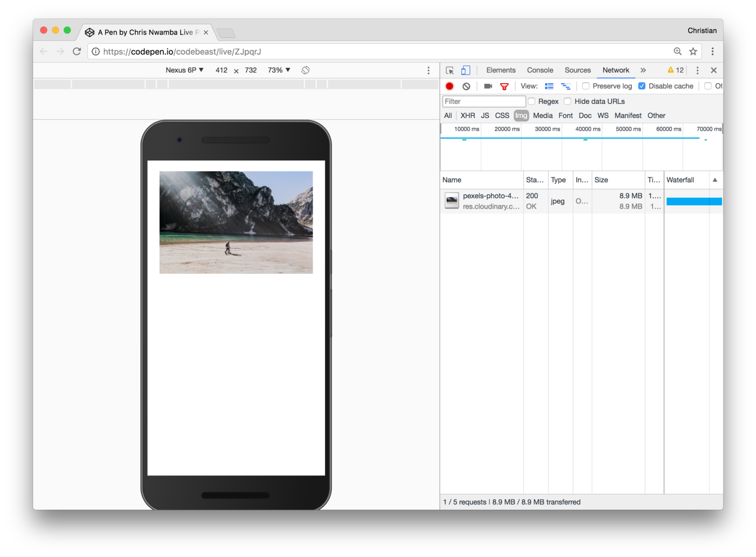Screen dimensions: 756x557
Task: Filter requests by Font
Action: [x=565, y=116]
